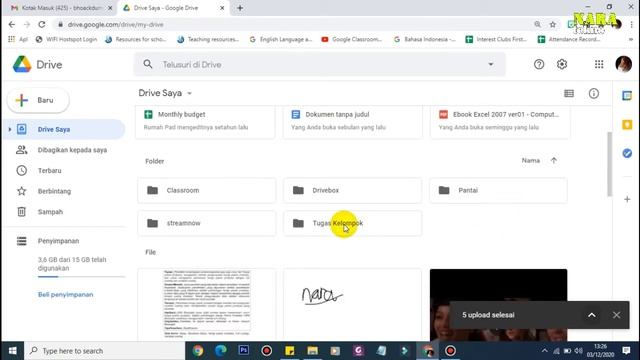Image resolution: width=640 pixels, height=360 pixels.
Task: Open the Windows notification center icon
Action: 626,350
